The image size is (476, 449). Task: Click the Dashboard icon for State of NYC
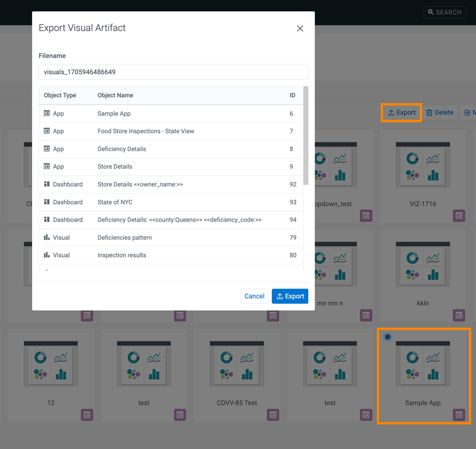click(x=47, y=202)
